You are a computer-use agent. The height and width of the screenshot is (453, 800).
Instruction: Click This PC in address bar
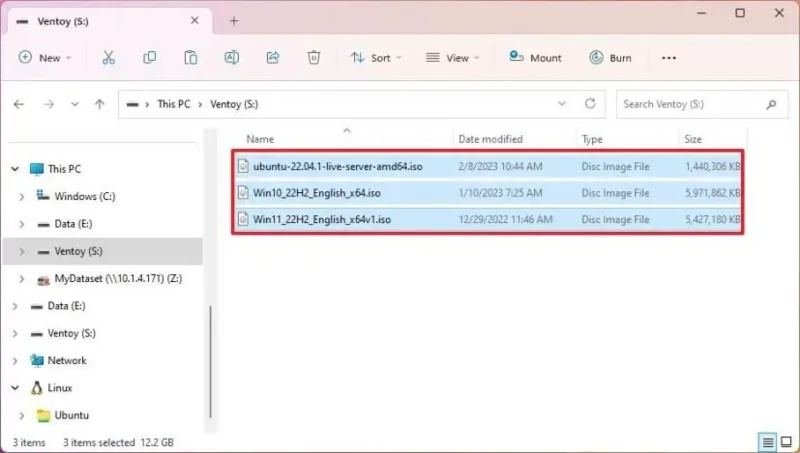pos(173,104)
